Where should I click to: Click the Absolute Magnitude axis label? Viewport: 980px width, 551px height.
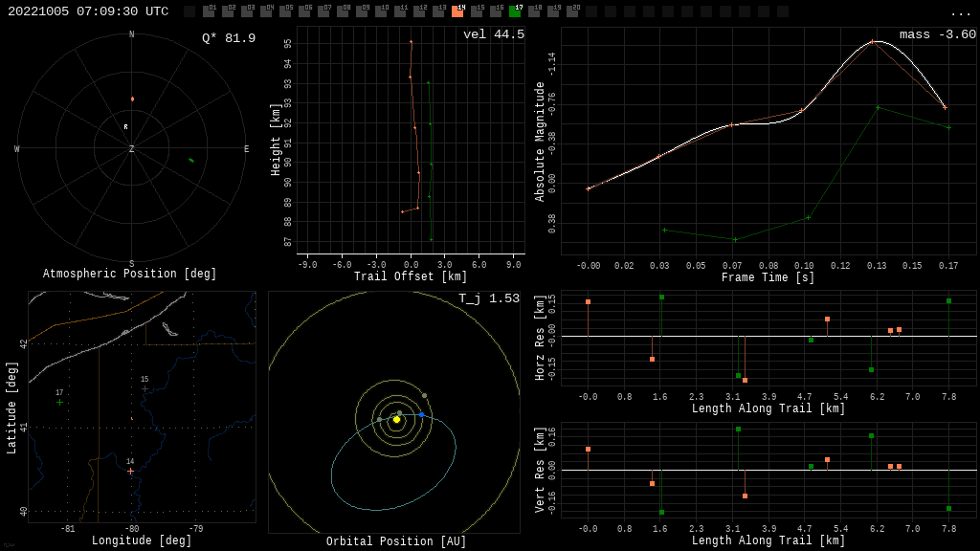point(540,142)
